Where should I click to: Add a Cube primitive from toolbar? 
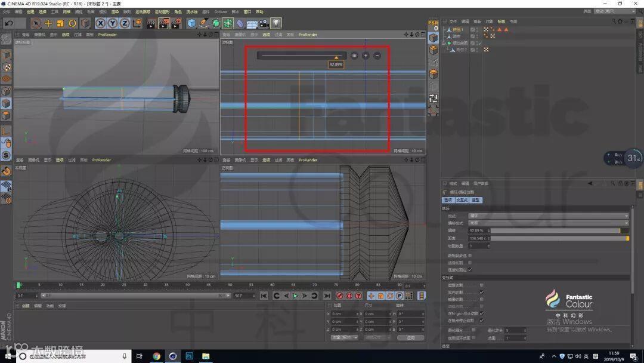tap(191, 23)
